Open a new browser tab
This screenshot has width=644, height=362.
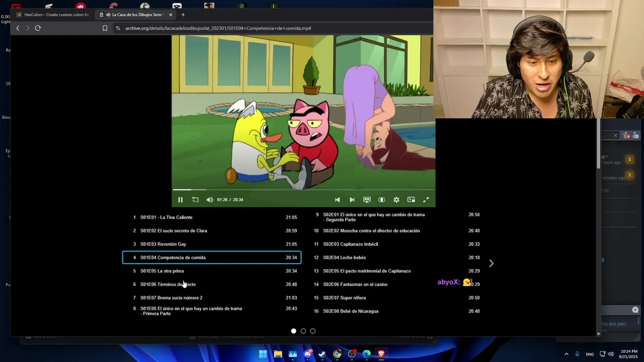(x=183, y=15)
